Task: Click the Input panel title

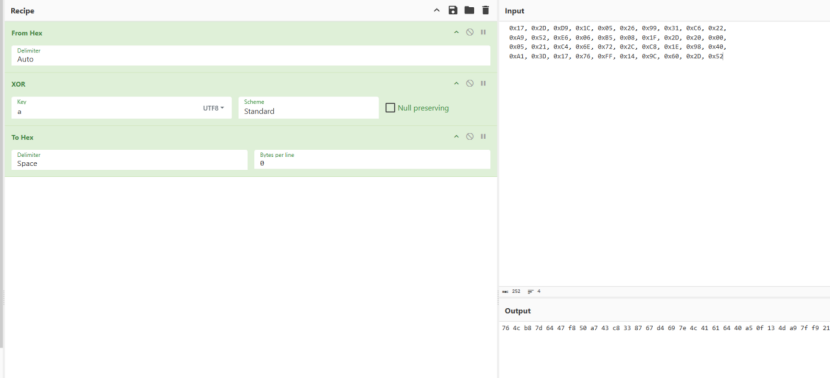Action: pyautogui.click(x=515, y=11)
